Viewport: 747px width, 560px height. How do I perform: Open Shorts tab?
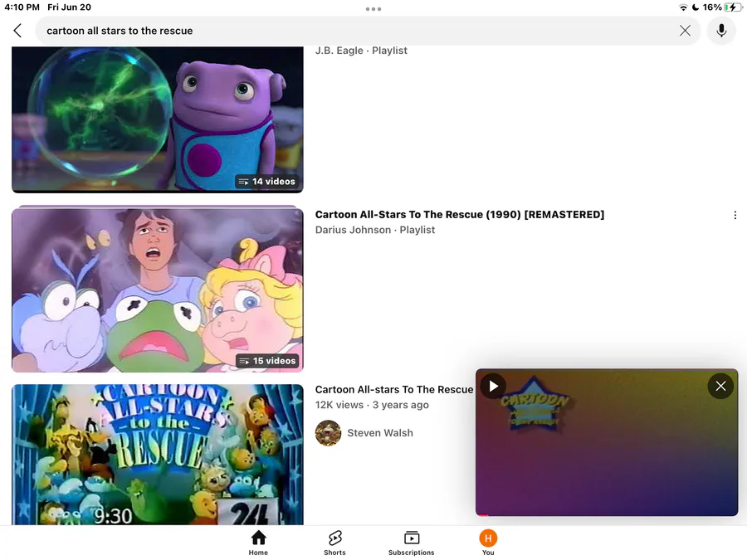pos(335,543)
